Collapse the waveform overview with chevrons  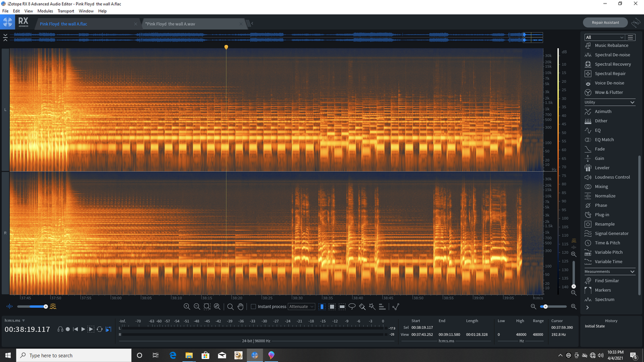pos(5,38)
